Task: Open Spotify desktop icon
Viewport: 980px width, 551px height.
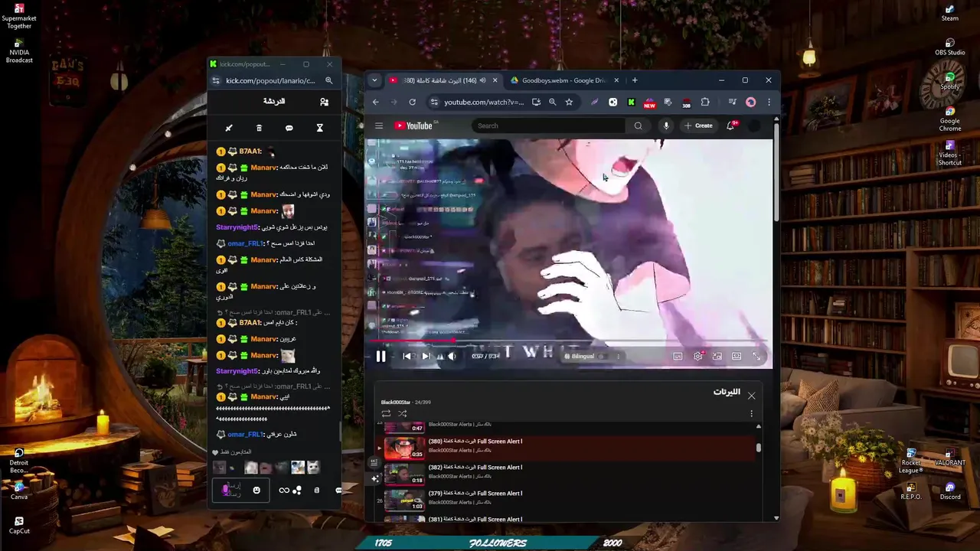Action: click(x=950, y=81)
